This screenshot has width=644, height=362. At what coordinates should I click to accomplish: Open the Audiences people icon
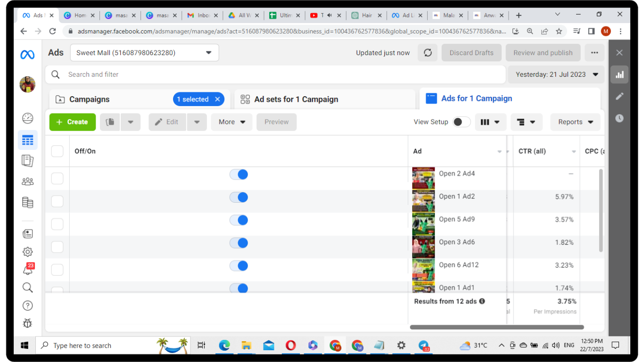click(x=27, y=181)
